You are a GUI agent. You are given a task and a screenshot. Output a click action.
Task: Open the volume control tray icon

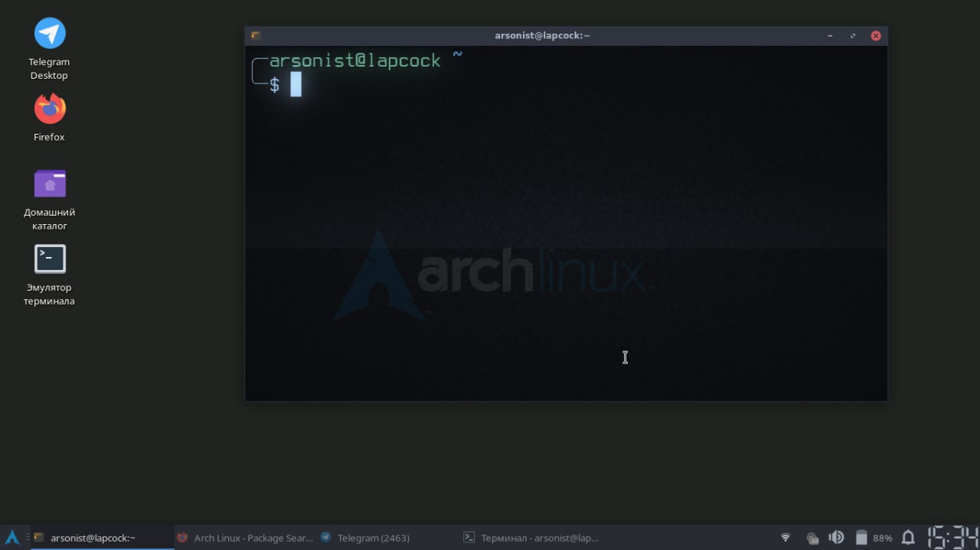837,538
